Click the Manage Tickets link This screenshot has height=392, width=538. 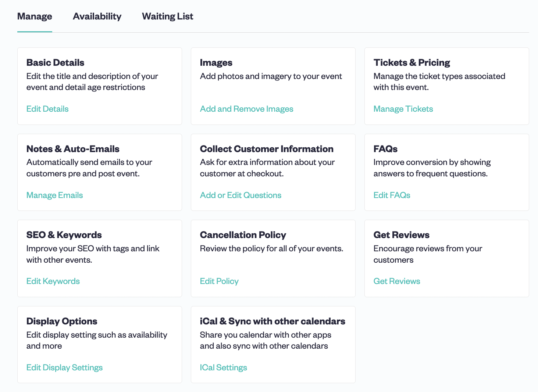[x=403, y=109]
